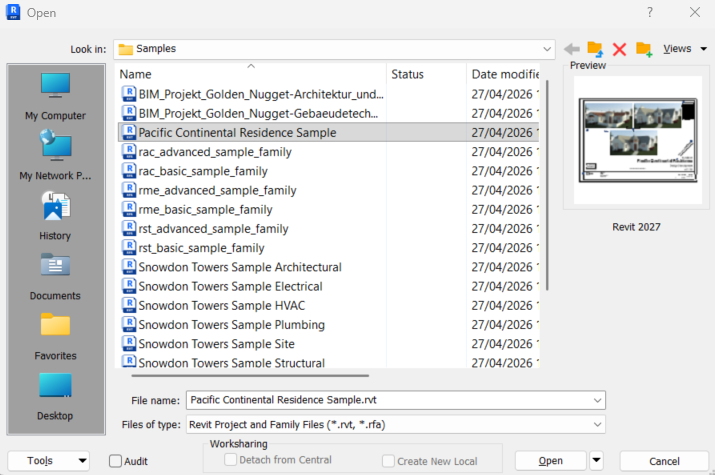The width and height of the screenshot is (715, 475).
Task: Click the icon of BIM_Projekt_Golden_Nugget-Gebaeudetech file
Action: click(130, 113)
